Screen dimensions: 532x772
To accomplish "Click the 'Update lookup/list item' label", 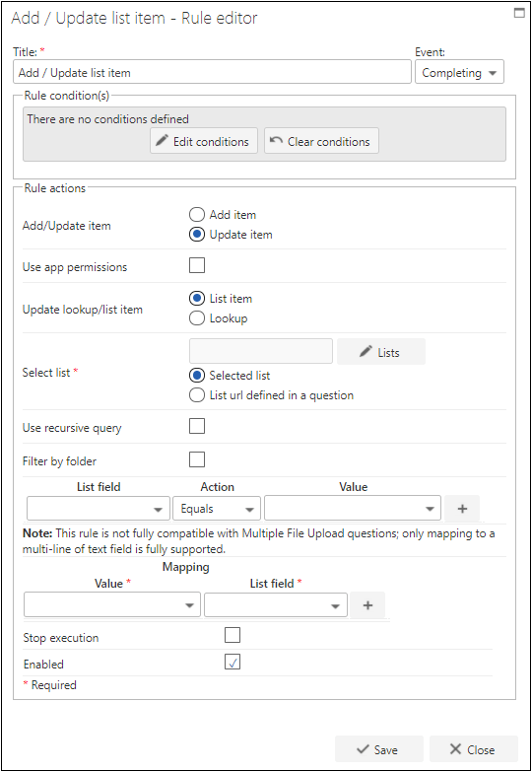I will tap(83, 310).
